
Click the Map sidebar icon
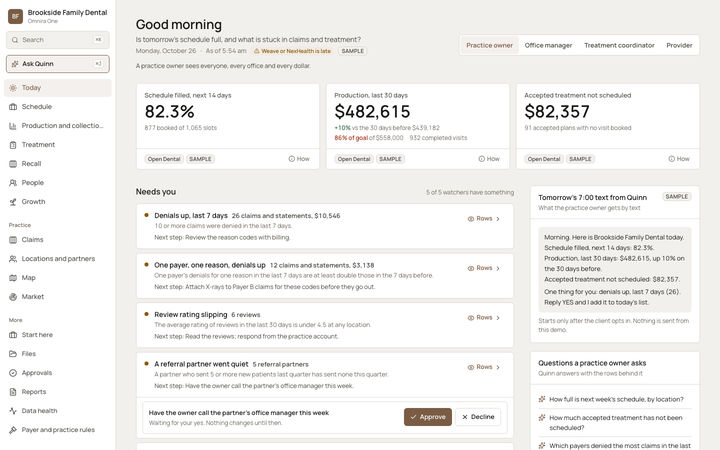tap(13, 278)
